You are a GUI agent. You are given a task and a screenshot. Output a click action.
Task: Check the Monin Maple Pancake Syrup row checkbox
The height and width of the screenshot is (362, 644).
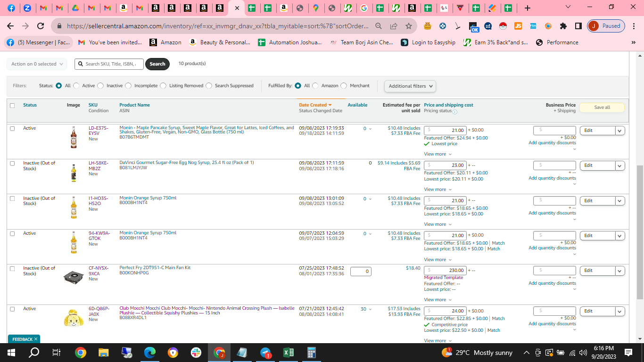[x=12, y=128]
